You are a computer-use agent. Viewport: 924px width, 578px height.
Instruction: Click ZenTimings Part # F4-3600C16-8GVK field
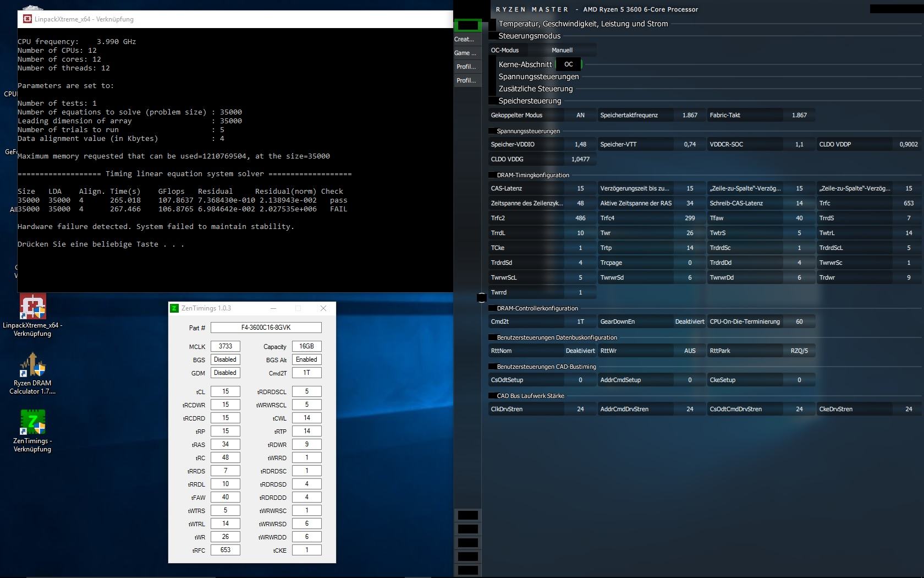[x=266, y=328]
